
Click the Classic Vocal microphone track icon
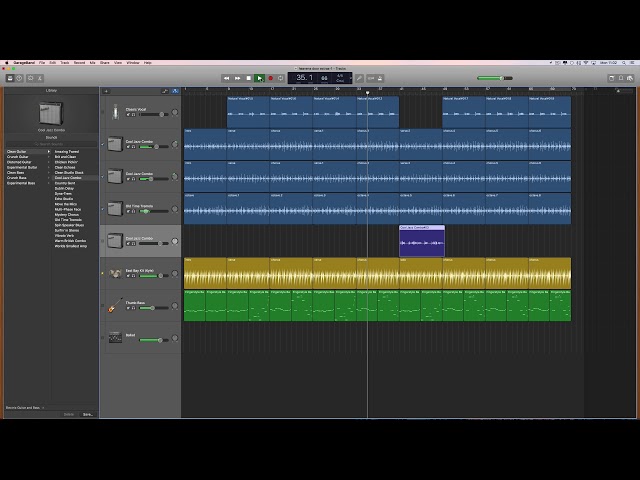[x=116, y=112]
